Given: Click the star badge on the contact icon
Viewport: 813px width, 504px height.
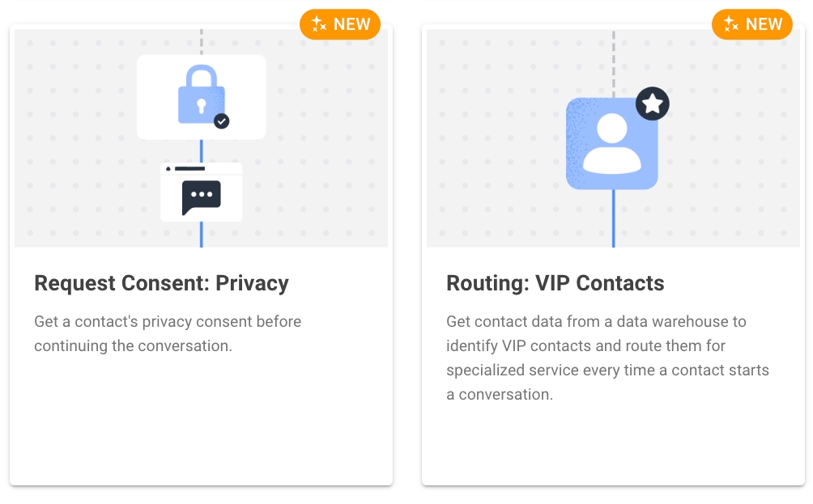Looking at the screenshot, I should click(653, 104).
